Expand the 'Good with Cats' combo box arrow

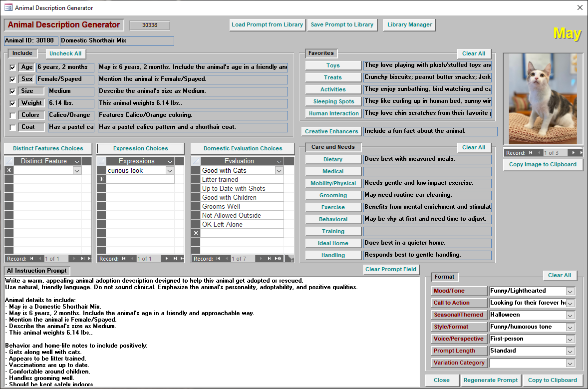click(x=279, y=171)
